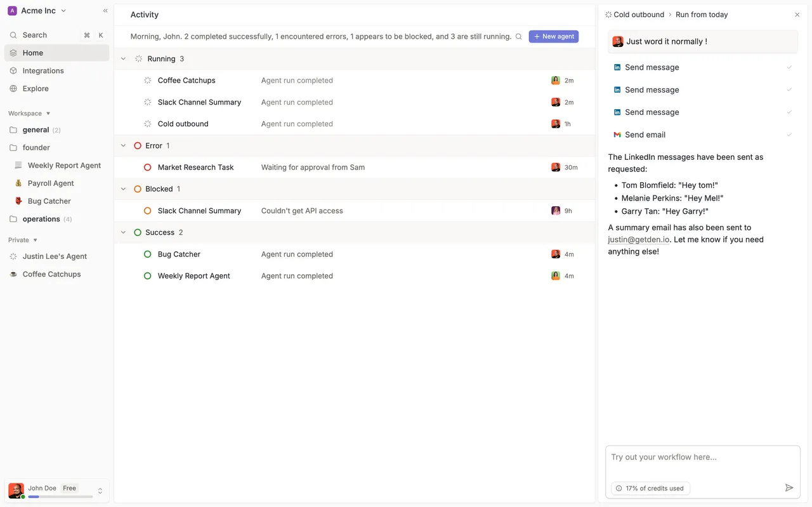This screenshot has height=507, width=812.
Task: Expand the first LinkedIn Send message step
Action: (x=703, y=67)
